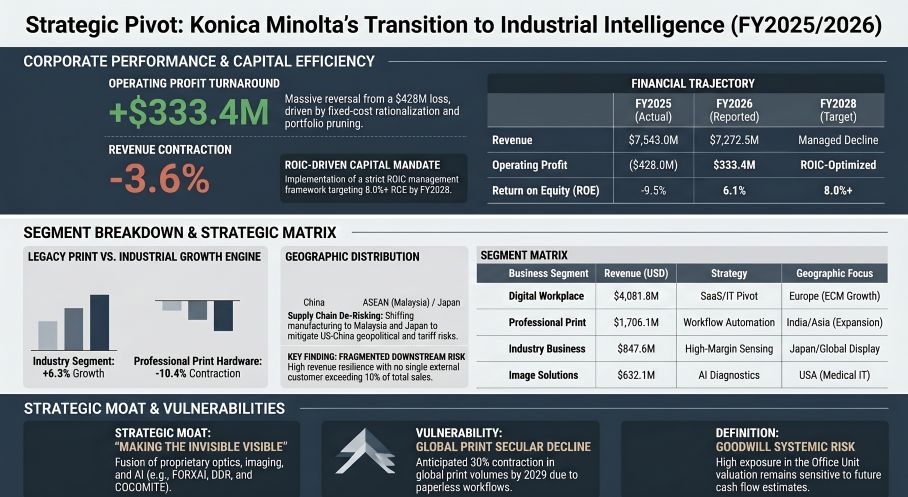The image size is (908, 497).
Task: Click 'Industry Segment: +6.3% Growth' caption
Action: pos(74,367)
